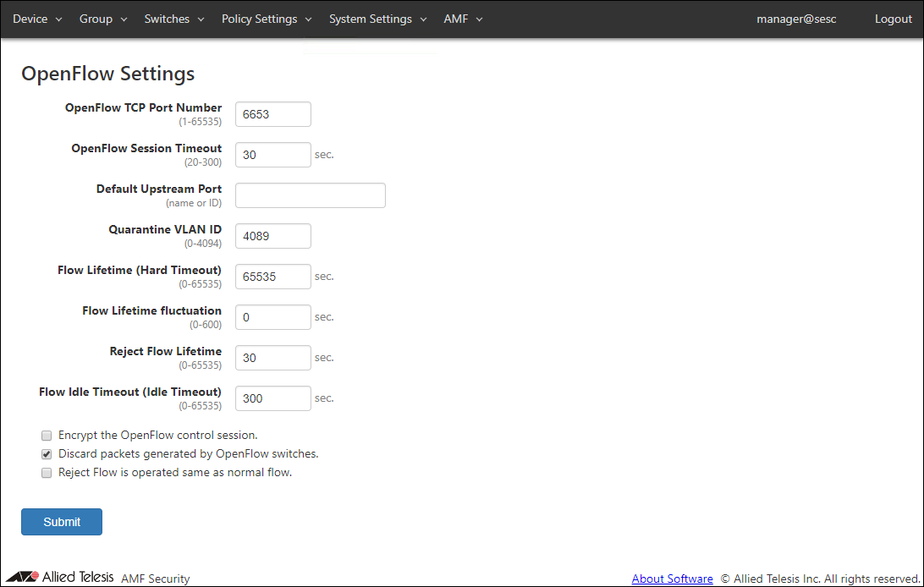Tick Reject Flow operated same as normal flow
The width and height of the screenshot is (924, 587).
coord(47,473)
